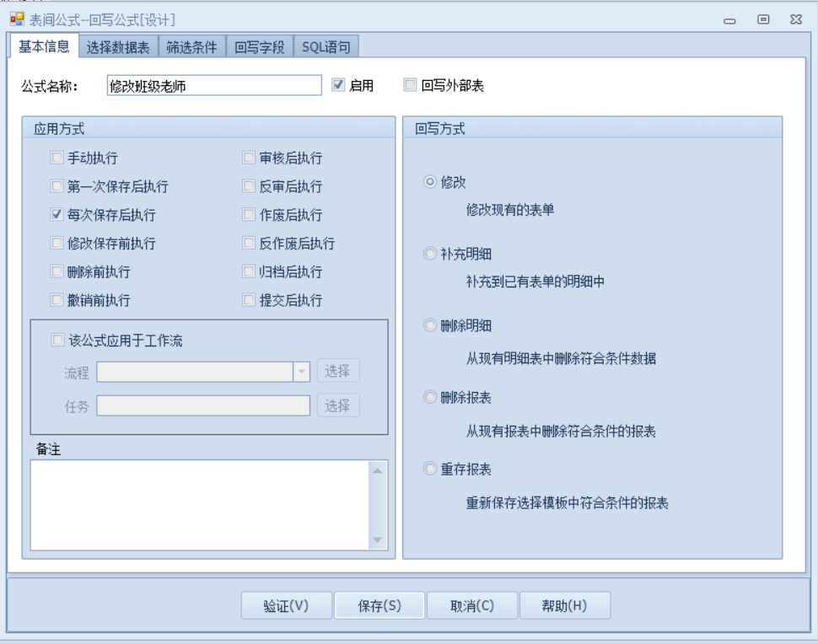
Task: Enable 该公式应用于工作流 checkbox
Action: (57, 341)
